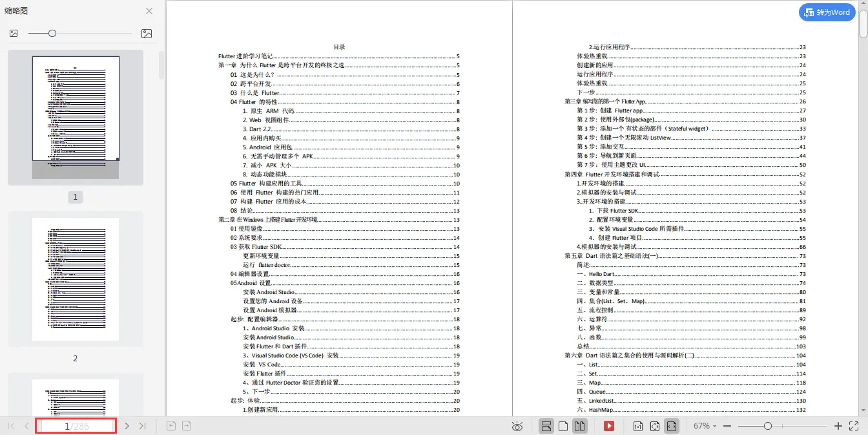868x435 pixels.
Task: Switch to single page view
Action: 563,426
